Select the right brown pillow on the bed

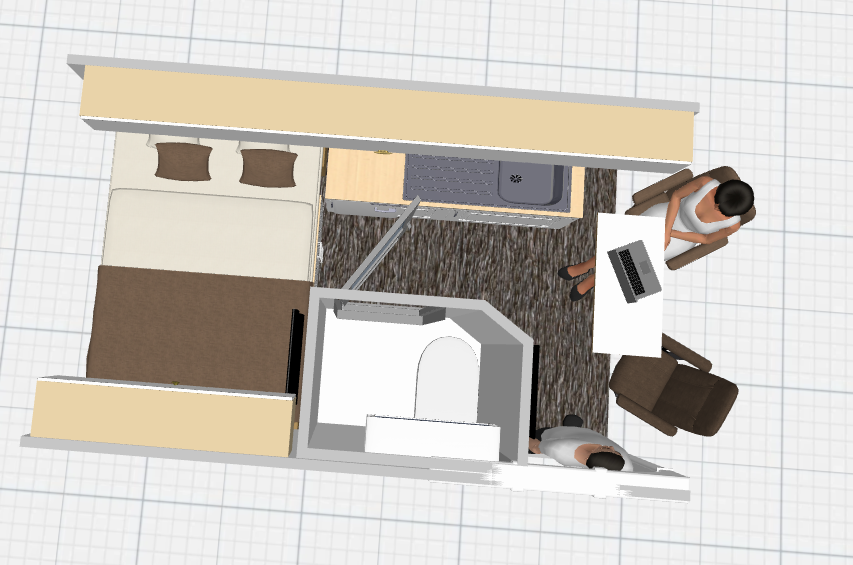click(268, 167)
